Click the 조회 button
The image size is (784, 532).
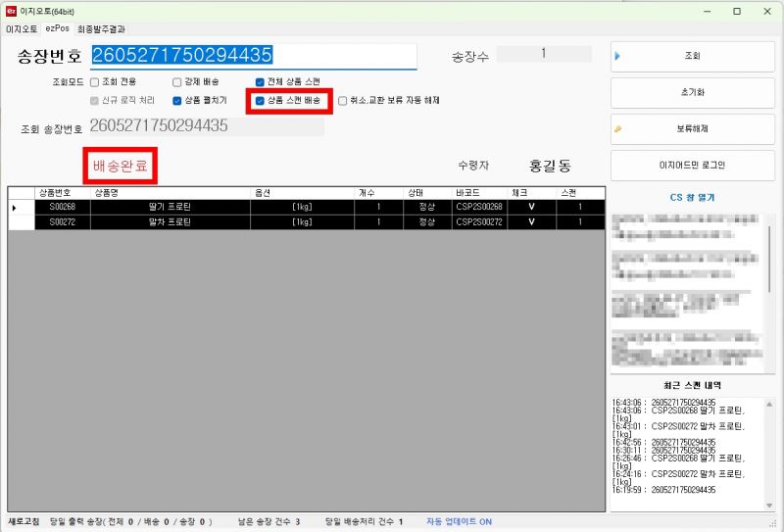(x=693, y=56)
